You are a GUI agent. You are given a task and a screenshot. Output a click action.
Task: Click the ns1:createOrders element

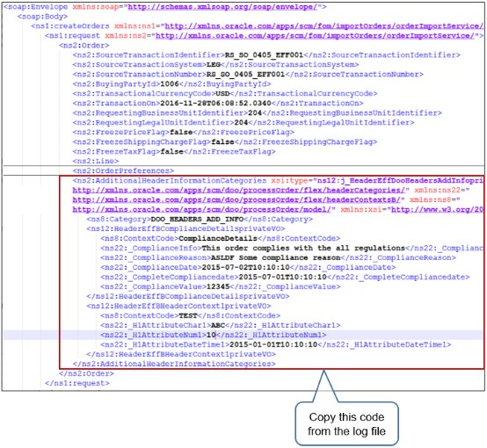(x=69, y=26)
